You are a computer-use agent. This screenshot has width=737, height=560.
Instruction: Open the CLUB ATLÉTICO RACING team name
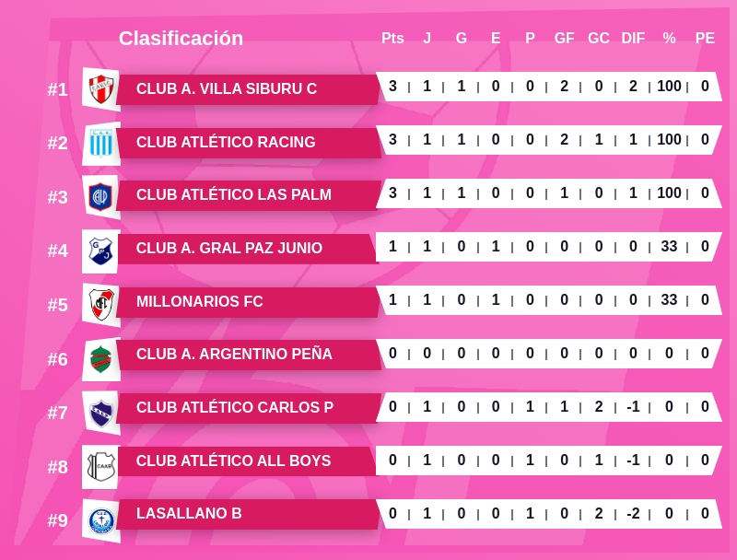pos(226,143)
